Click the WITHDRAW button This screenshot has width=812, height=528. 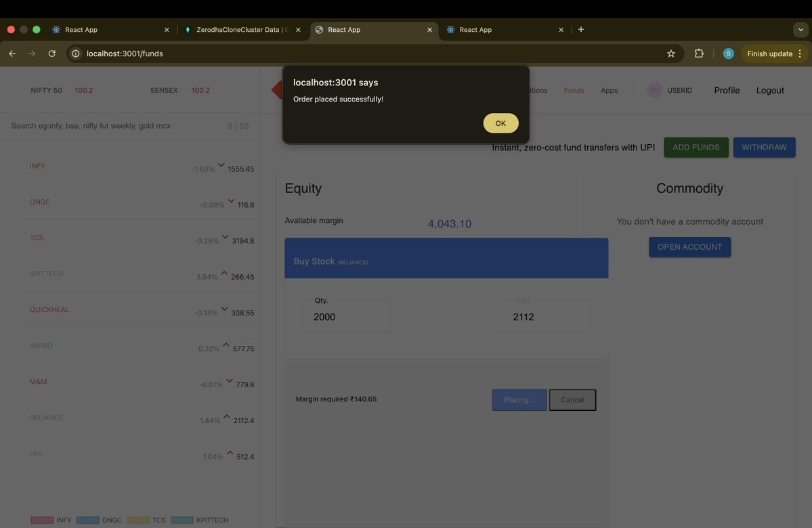coord(764,147)
